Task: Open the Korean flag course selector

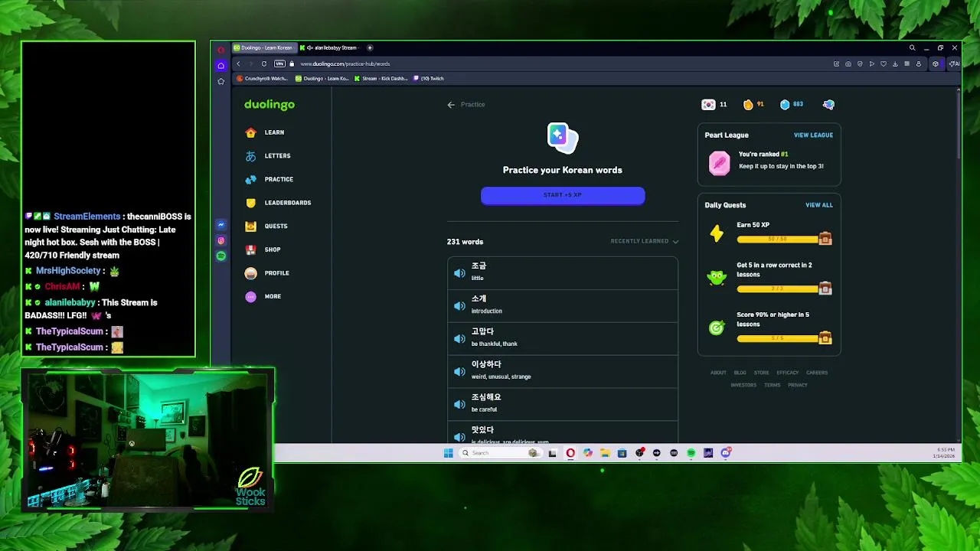Action: [708, 105]
